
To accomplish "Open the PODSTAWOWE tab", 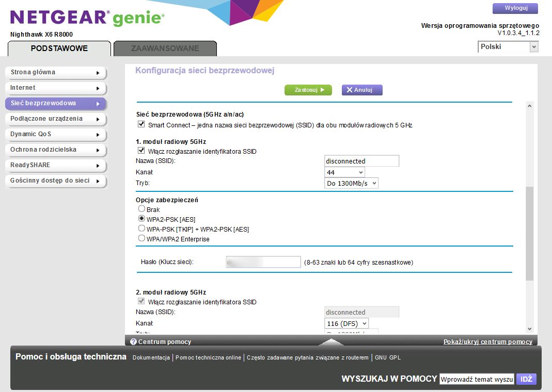I will point(59,48).
